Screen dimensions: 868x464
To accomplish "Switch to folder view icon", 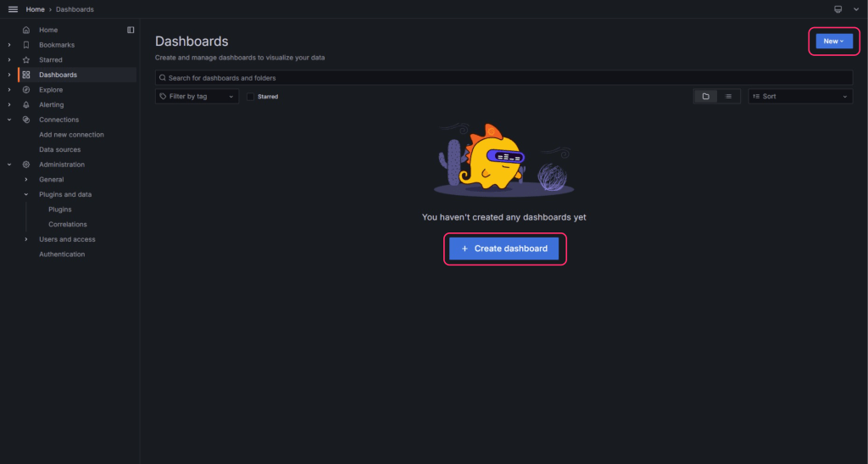I will point(705,97).
